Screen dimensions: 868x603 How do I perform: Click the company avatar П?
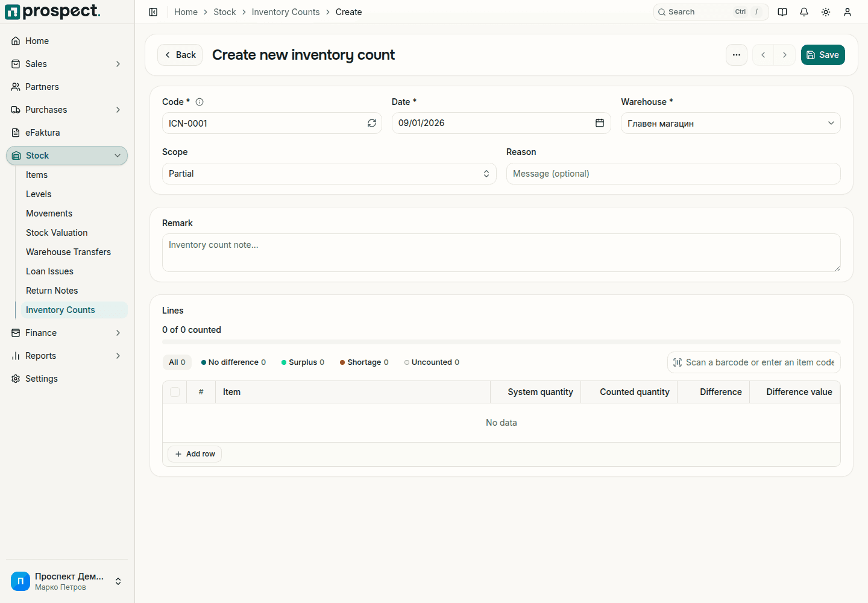click(x=20, y=581)
